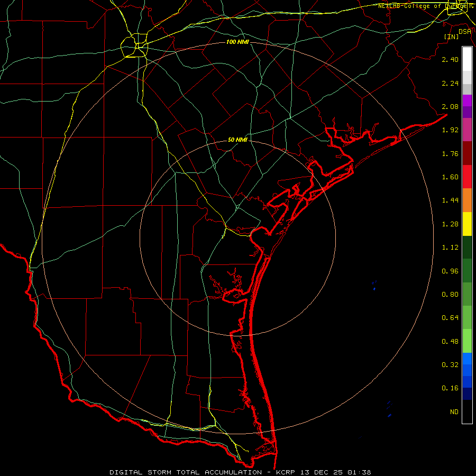Viewport: 476px width, 476px height.
Task: Click the 2.40 scale label
Action: (450, 59)
